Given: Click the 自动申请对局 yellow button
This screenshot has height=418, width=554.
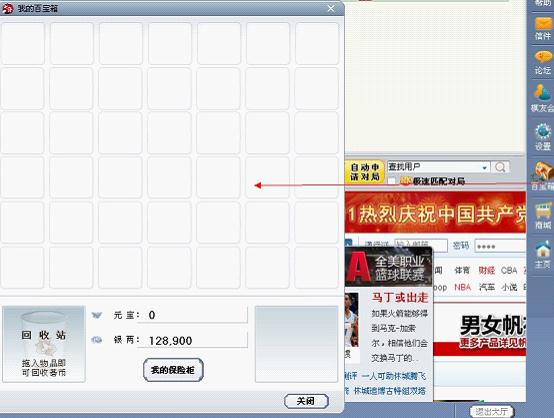Looking at the screenshot, I should tap(365, 172).
